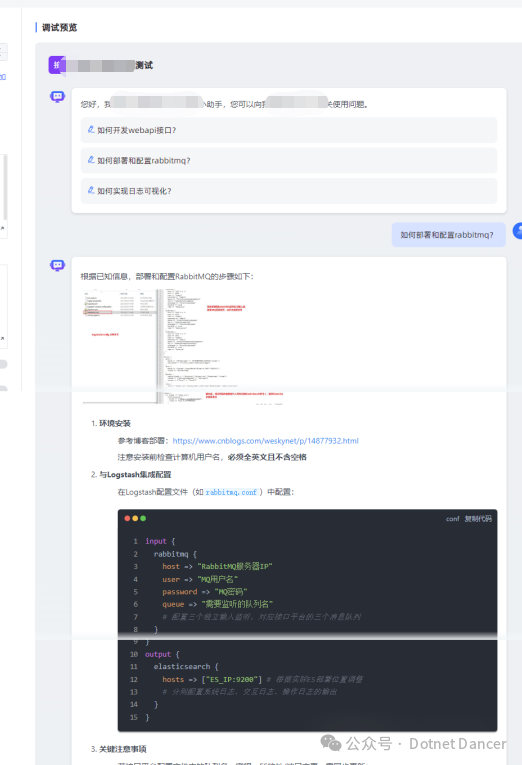The height and width of the screenshot is (765, 522).
Task: Click the conf language label in the code header
Action: (452, 519)
